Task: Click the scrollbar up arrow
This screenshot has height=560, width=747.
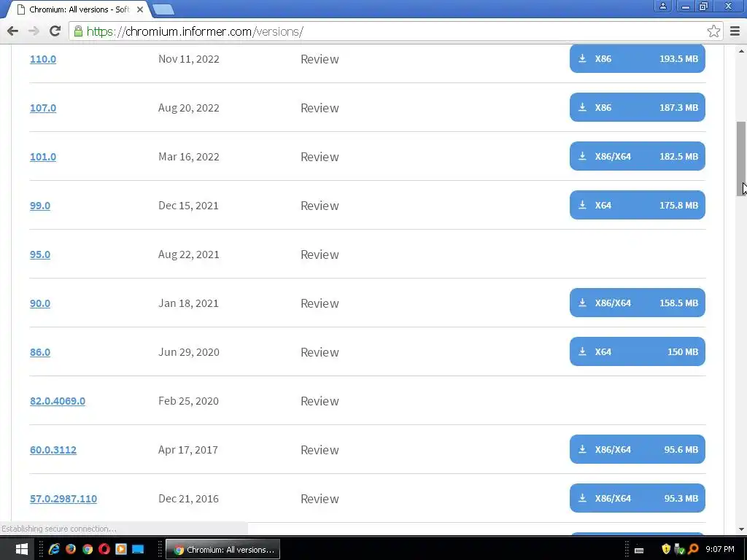Action: click(x=741, y=50)
